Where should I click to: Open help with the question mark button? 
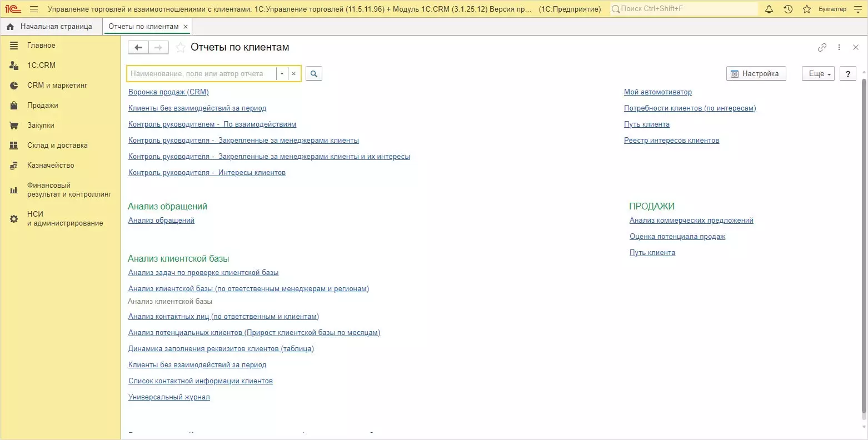847,73
